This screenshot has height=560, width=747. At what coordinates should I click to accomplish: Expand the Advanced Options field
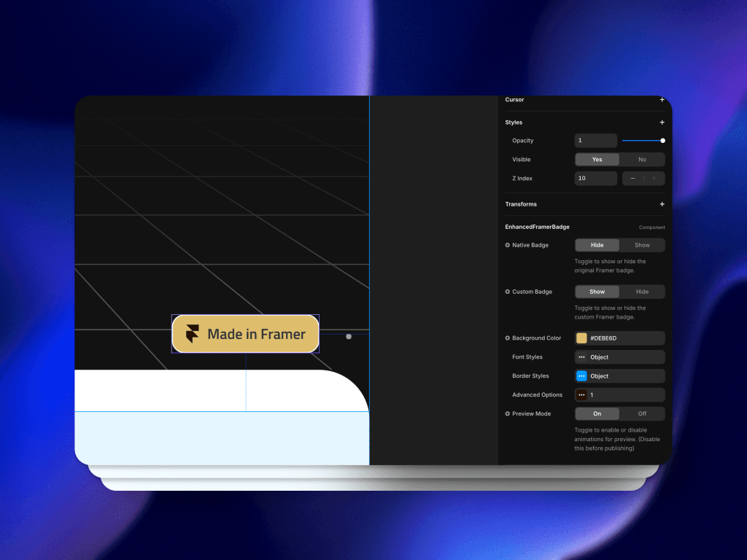tap(619, 394)
